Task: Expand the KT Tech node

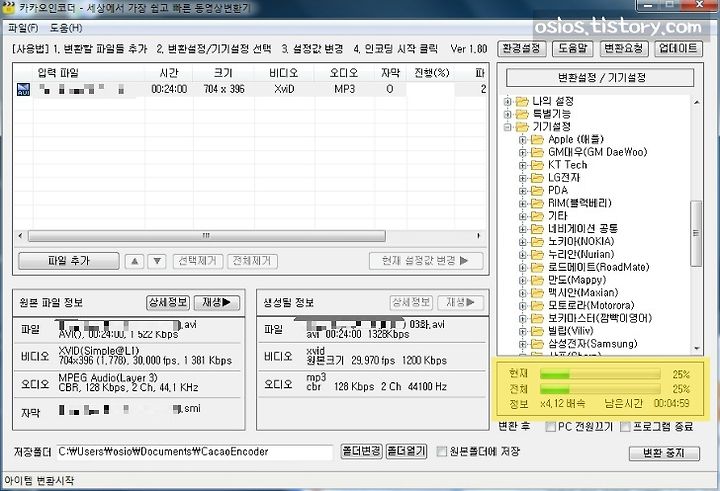Action: pos(523,165)
